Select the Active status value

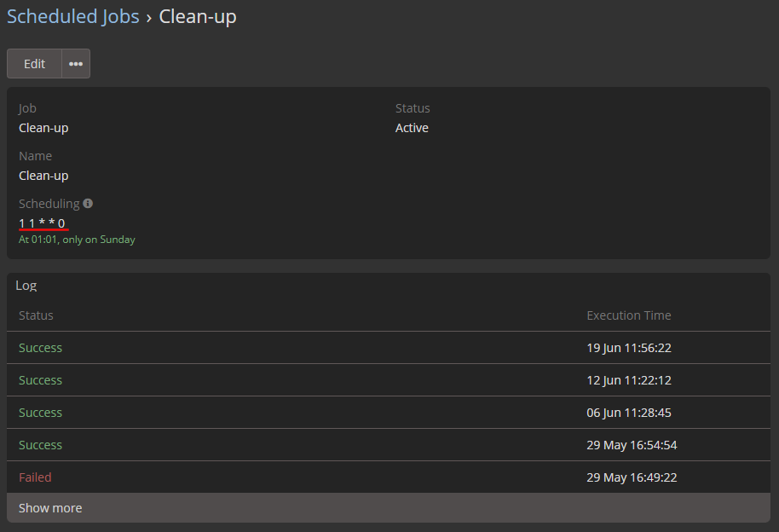pos(412,128)
